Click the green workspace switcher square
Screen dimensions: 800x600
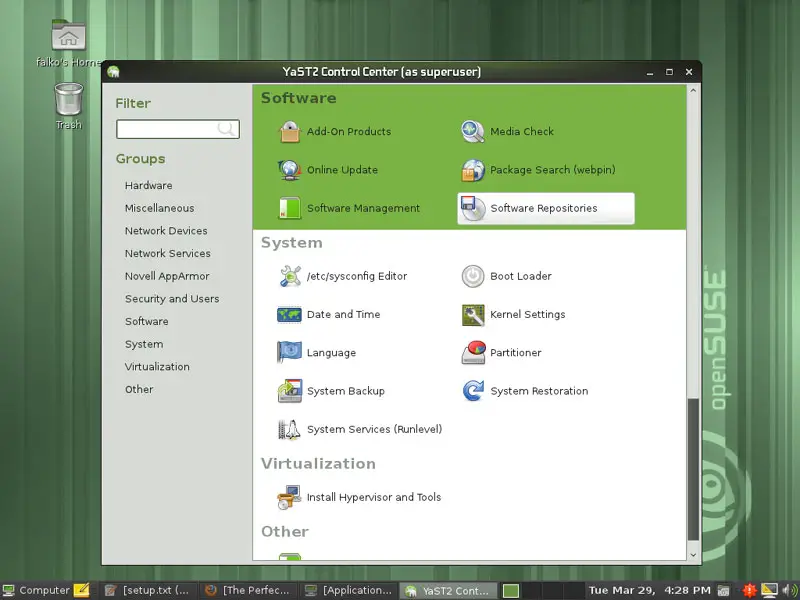tap(511, 591)
